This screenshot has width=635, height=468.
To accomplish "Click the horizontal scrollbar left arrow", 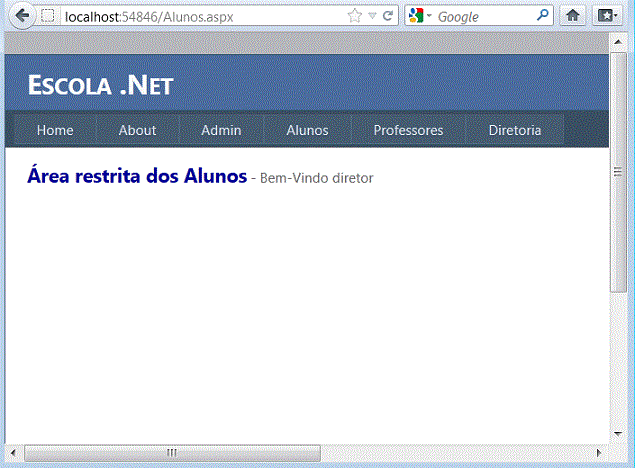I will [x=13, y=453].
